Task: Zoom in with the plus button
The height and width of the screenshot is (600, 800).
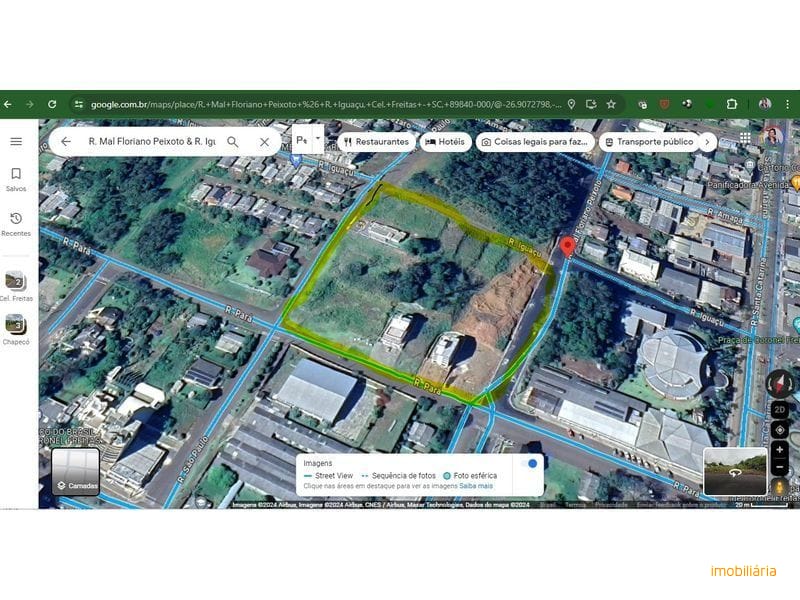Action: point(779,450)
